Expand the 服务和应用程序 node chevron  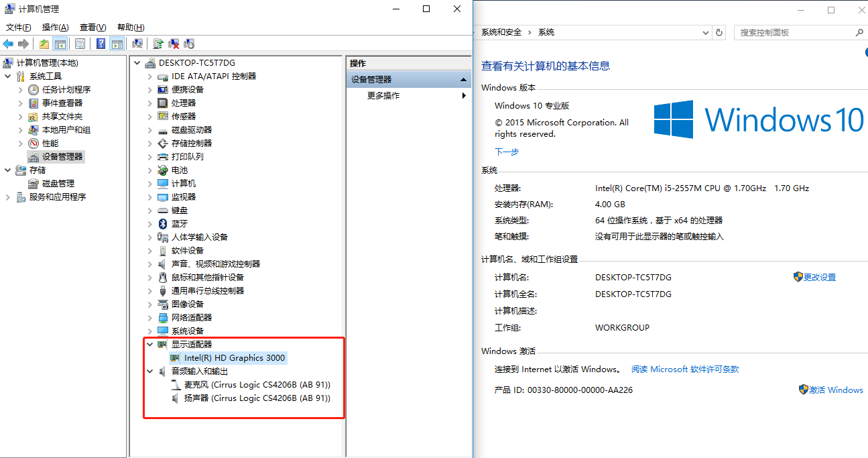[x=7, y=196]
